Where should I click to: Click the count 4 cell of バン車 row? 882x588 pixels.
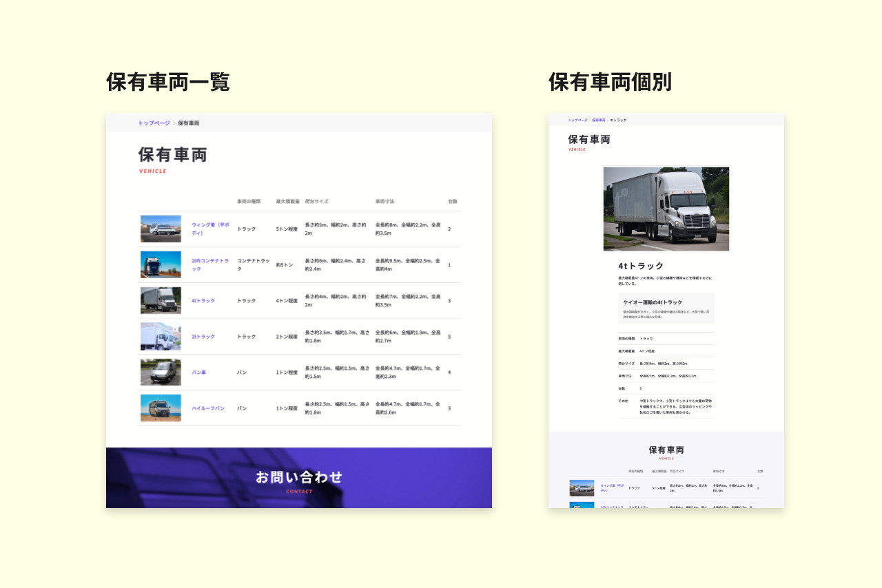(x=449, y=372)
